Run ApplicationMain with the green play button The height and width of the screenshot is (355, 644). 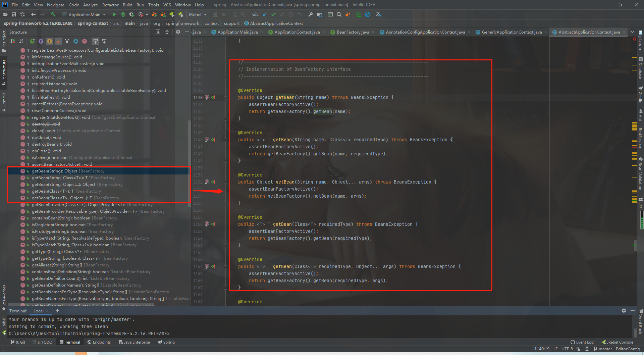pyautogui.click(x=114, y=14)
